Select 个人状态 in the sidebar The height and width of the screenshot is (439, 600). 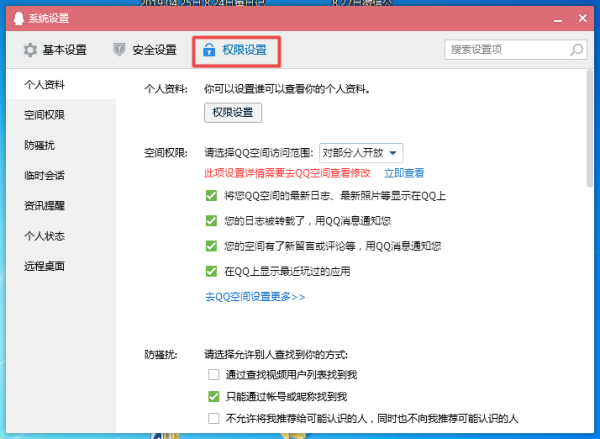coord(61,236)
